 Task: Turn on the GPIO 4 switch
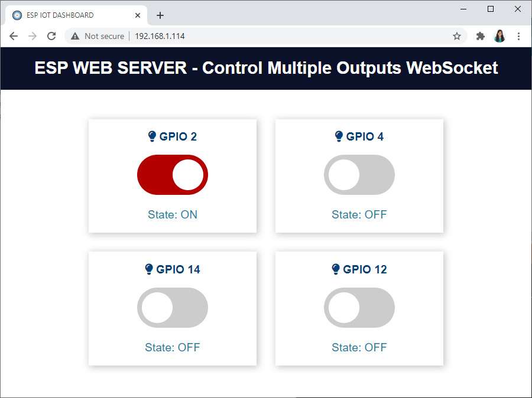pos(359,175)
